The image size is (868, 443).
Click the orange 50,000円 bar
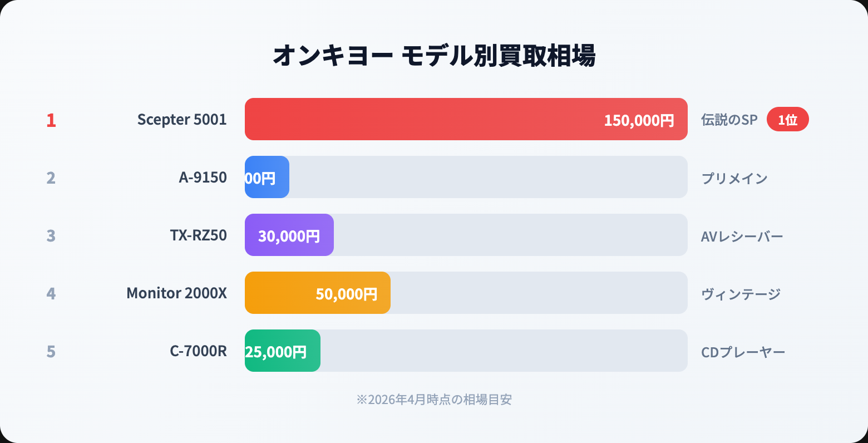[x=317, y=293]
